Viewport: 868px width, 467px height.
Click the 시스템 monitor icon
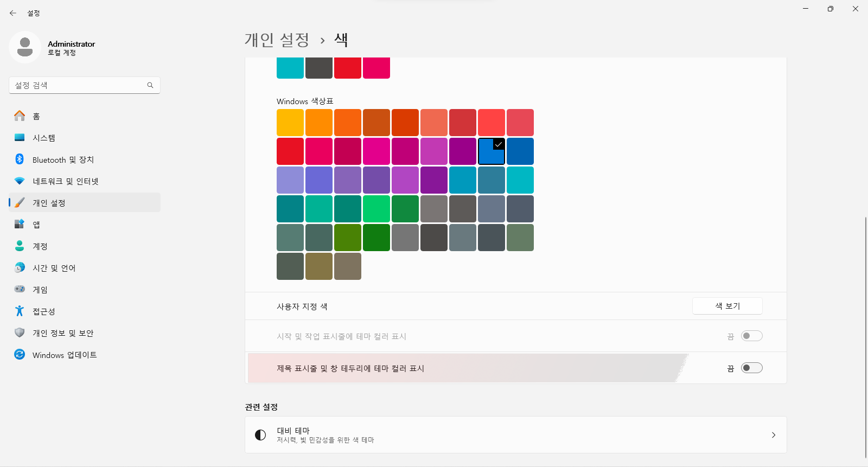tap(20, 137)
